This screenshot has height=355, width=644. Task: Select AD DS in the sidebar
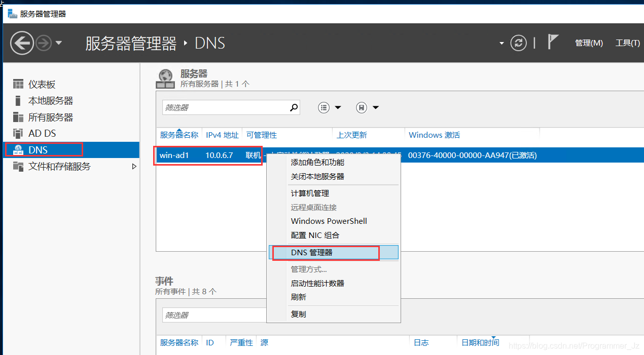pos(42,133)
